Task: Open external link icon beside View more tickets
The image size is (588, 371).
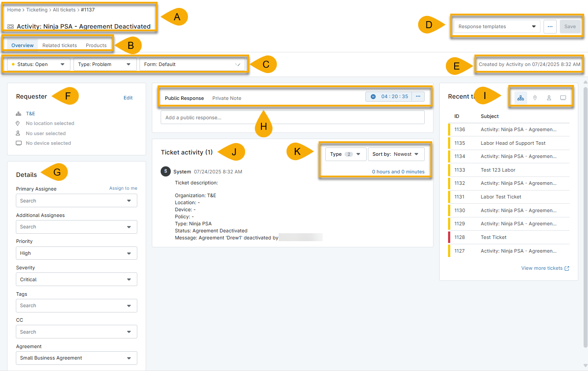Action: pos(567,268)
